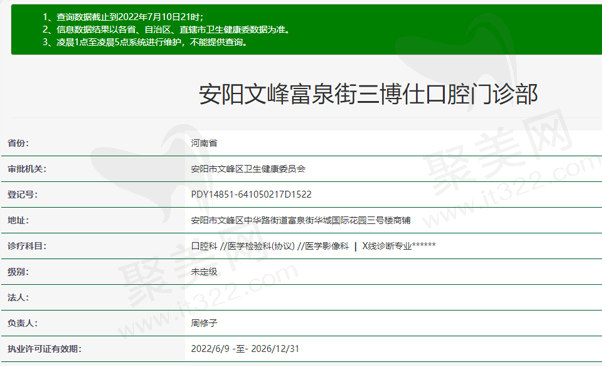Click the notice about 卫生健康委数据为准
Viewport: 602px width, 366px height.
pos(166,30)
